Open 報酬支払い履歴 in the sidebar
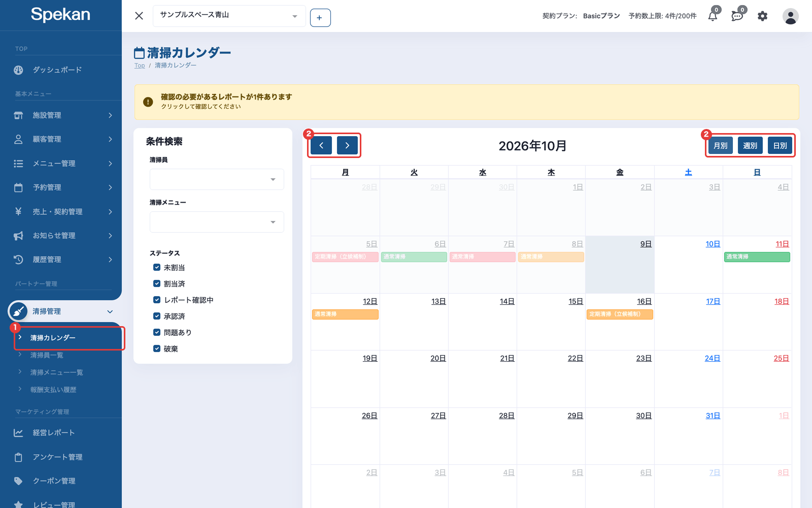Screen dimensions: 812x508 [x=53, y=390]
